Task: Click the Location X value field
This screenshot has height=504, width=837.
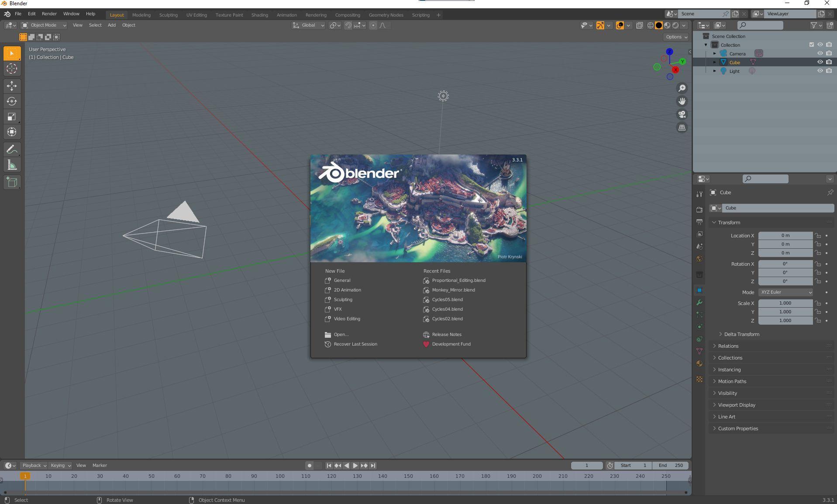Action: [x=785, y=236]
